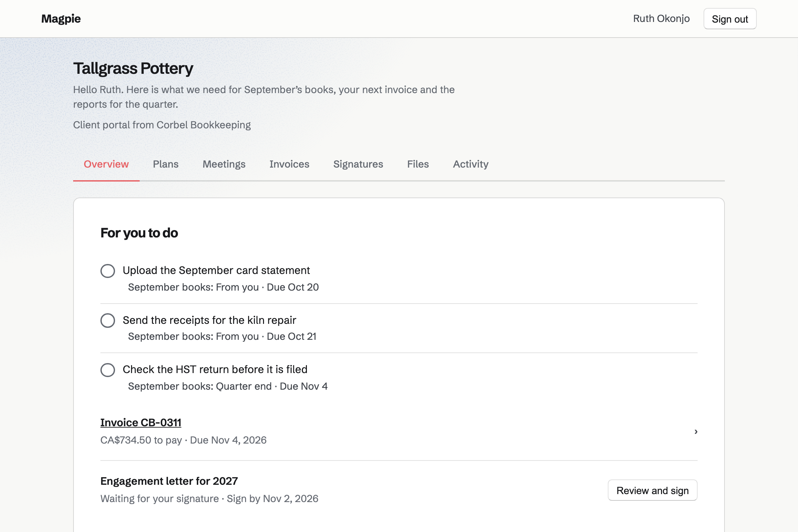The image size is (798, 532).
Task: Click 'Check the HST return before it is filed'
Action: (x=215, y=369)
